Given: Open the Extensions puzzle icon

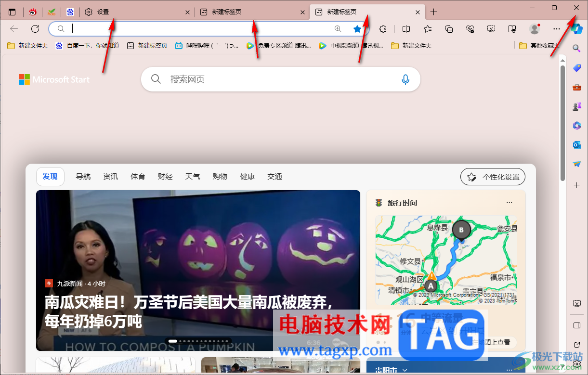Looking at the screenshot, I should coord(383,29).
